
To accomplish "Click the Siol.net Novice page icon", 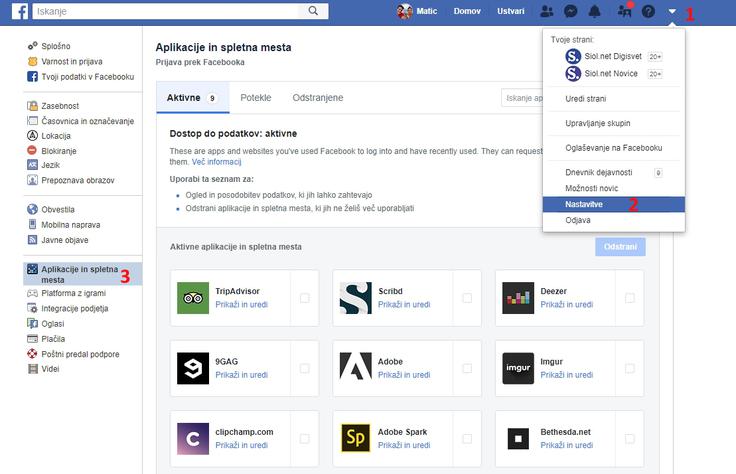I will pos(573,74).
